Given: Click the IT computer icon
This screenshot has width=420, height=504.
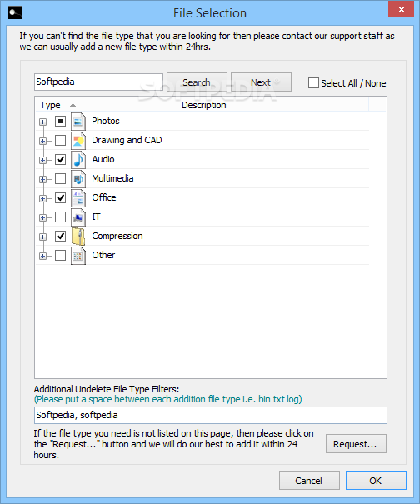Looking at the screenshot, I should click(78, 217).
